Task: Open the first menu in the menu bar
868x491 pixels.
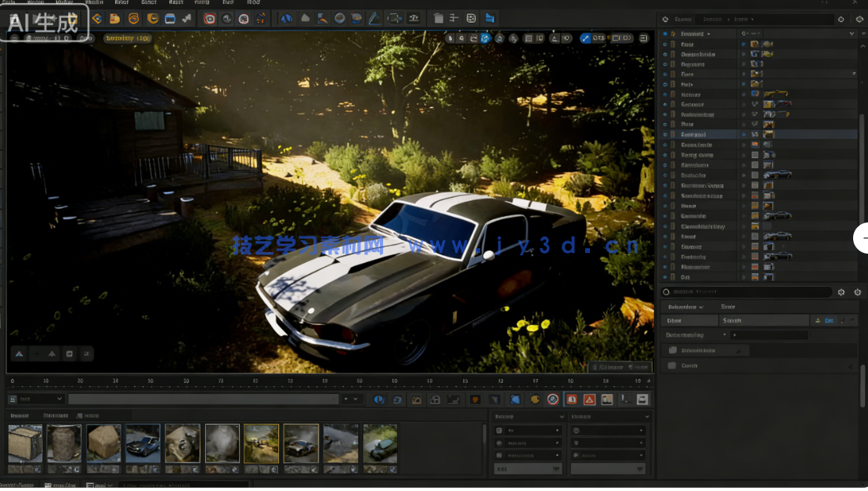Action: (x=8, y=2)
